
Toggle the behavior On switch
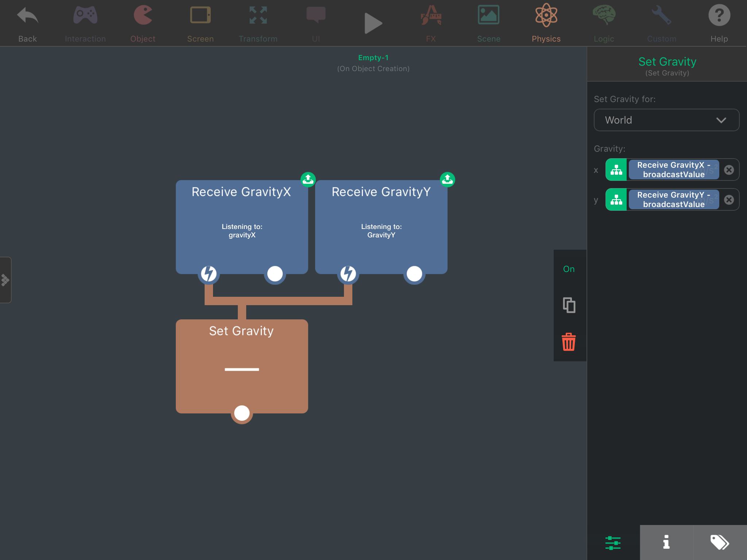pos(569,269)
